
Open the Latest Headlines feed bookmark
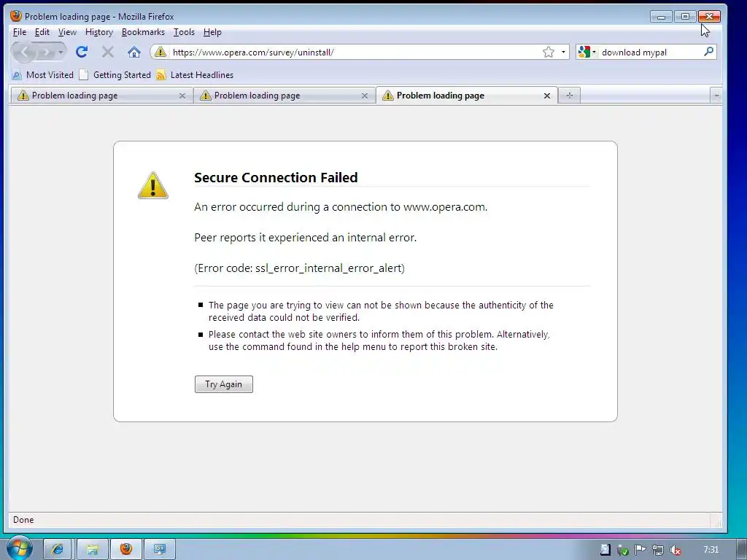point(195,75)
